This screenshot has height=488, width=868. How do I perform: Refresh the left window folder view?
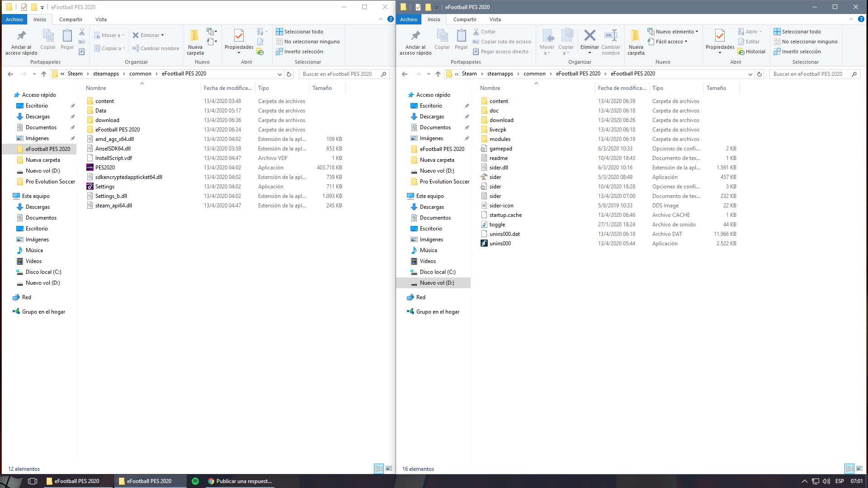pos(289,74)
